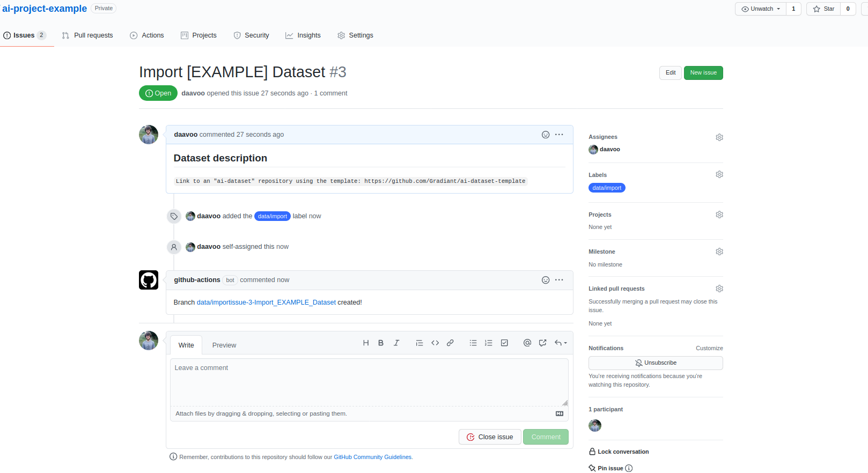Apply italic formatting in comment editor
This screenshot has height=473, width=868.
(x=396, y=343)
